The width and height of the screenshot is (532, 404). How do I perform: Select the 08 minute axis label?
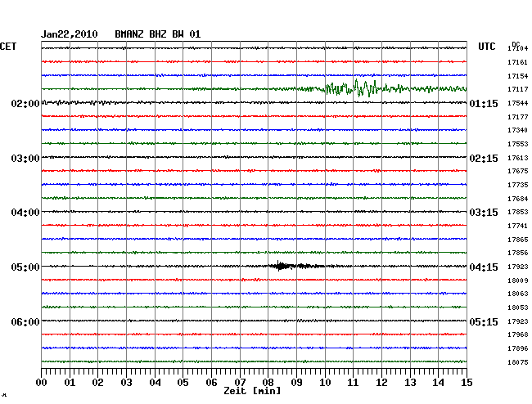pos(268,383)
